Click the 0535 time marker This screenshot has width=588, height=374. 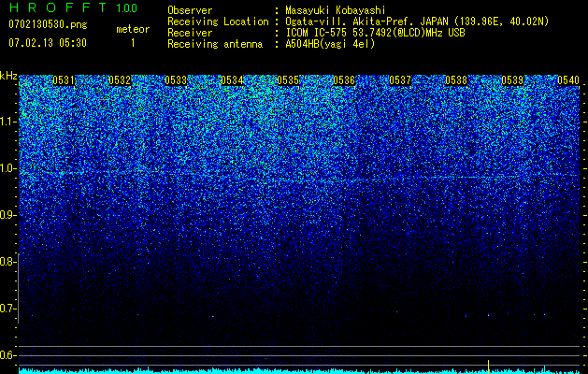(x=288, y=80)
